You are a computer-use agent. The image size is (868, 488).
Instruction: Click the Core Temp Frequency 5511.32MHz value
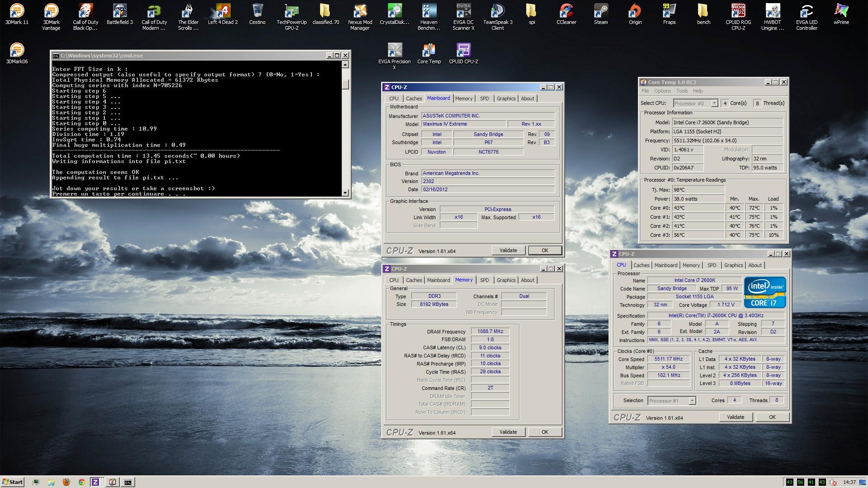coord(727,141)
